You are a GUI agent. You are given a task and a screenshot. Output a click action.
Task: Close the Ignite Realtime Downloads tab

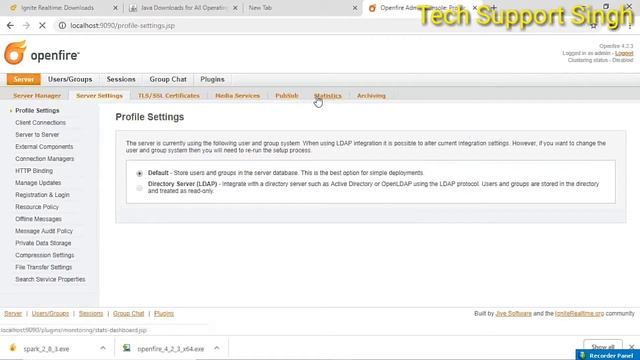click(115, 8)
